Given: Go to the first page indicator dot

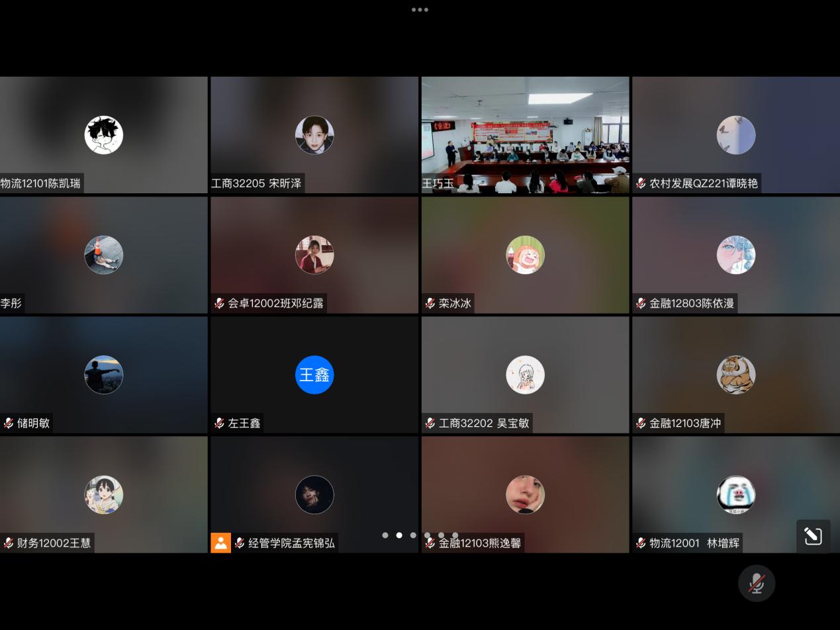Looking at the screenshot, I should pos(385,535).
